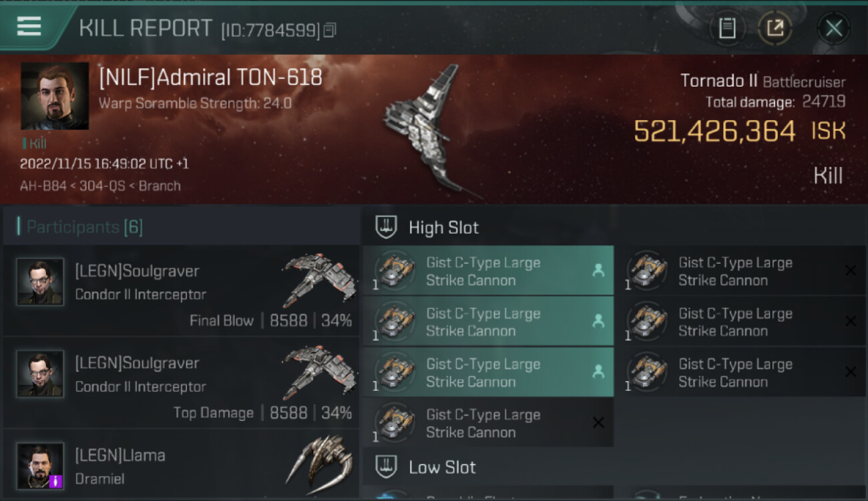868x501 pixels.
Task: Copy the kill report ID
Action: point(329,30)
